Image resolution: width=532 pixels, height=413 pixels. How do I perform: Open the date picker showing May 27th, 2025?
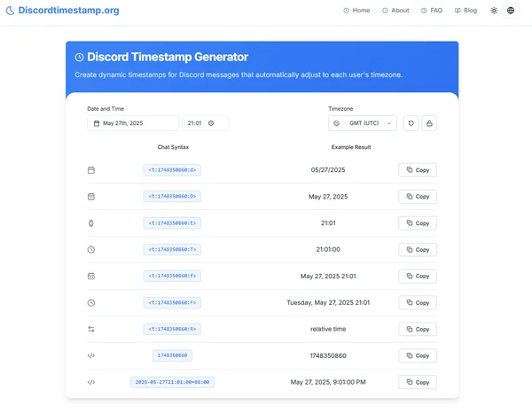tap(133, 123)
